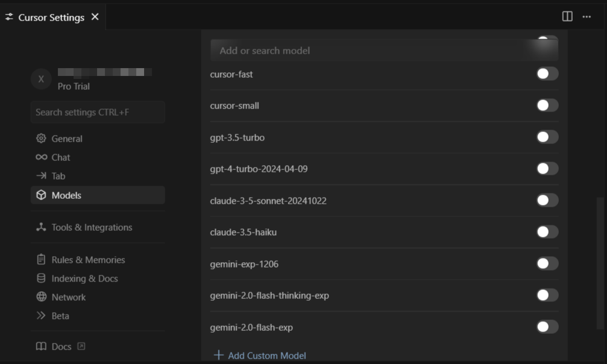This screenshot has height=364, width=607.
Task: Click the settings sliders icon in the tab
Action: 9,17
